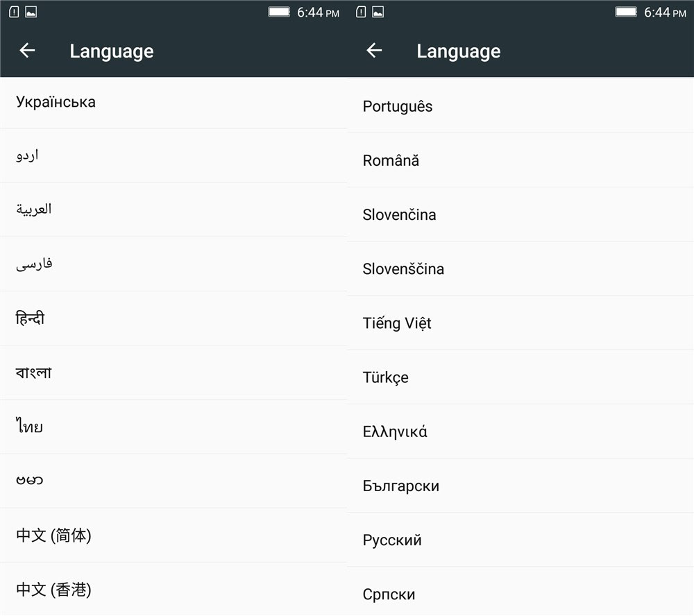
Task: Select 中文 (简体) language
Action: 173,535
